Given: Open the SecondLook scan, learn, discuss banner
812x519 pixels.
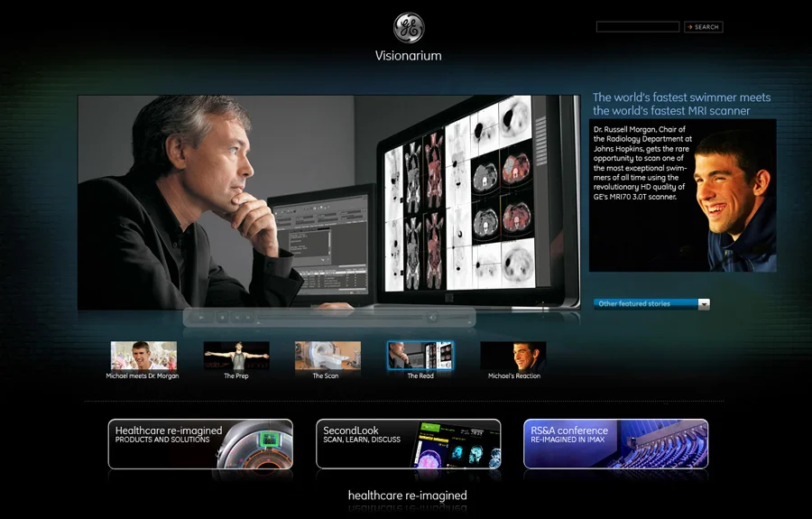Looking at the screenshot, I should [409, 444].
